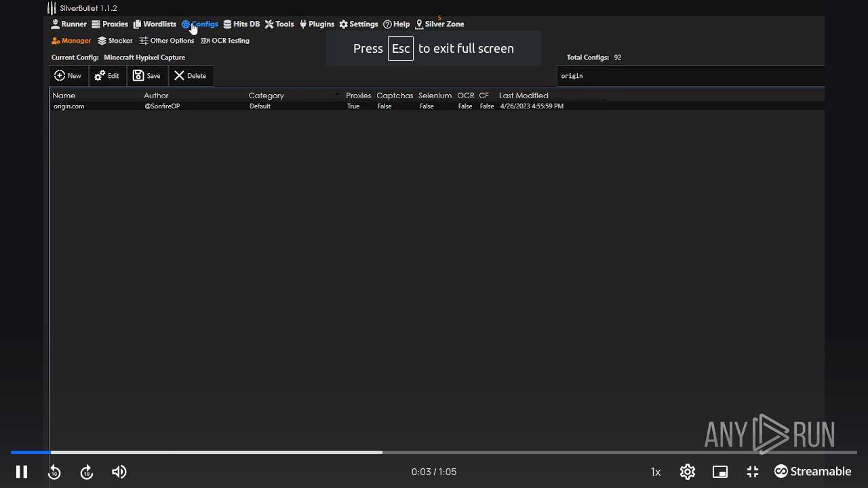Pause the video playback
The height and width of the screenshot is (488, 868).
click(22, 472)
